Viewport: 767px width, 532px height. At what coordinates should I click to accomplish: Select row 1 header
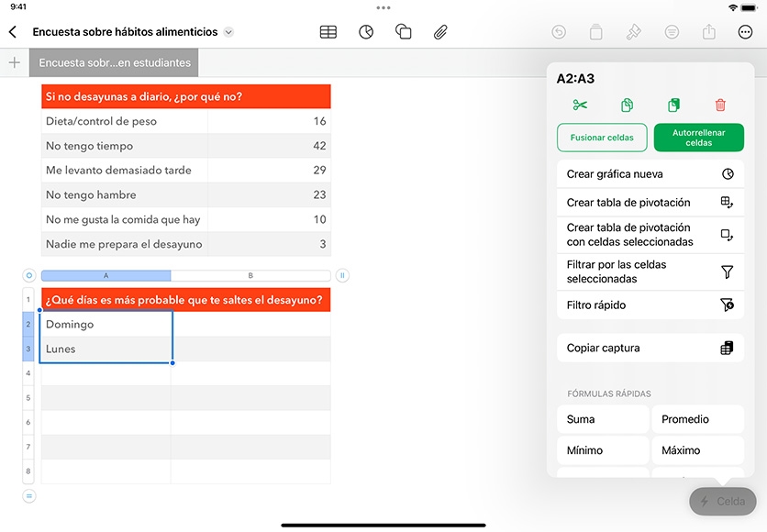28,300
